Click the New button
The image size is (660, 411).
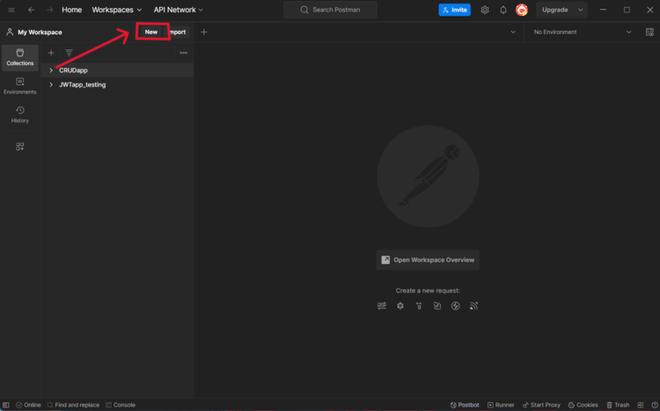(x=151, y=32)
